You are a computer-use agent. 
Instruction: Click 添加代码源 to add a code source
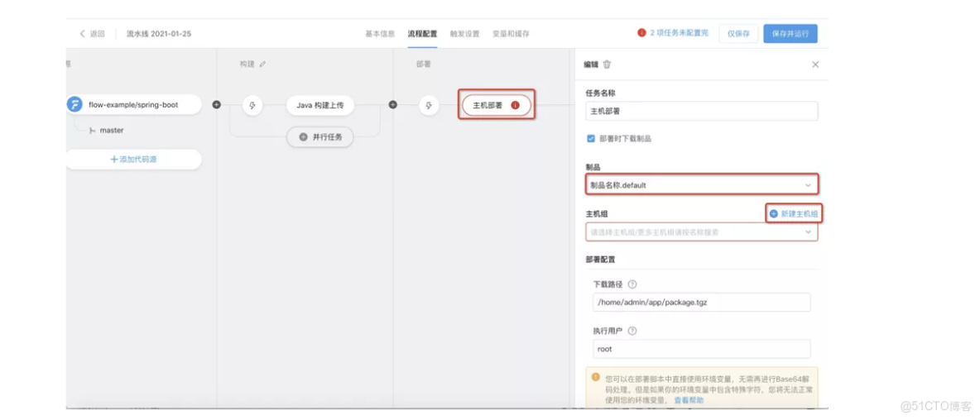(134, 159)
